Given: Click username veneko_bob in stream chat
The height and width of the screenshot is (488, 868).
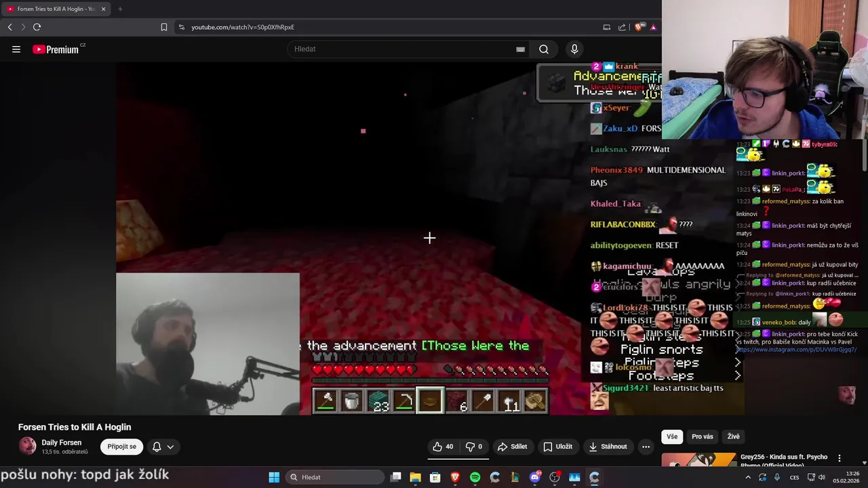Looking at the screenshot, I should [x=778, y=323].
